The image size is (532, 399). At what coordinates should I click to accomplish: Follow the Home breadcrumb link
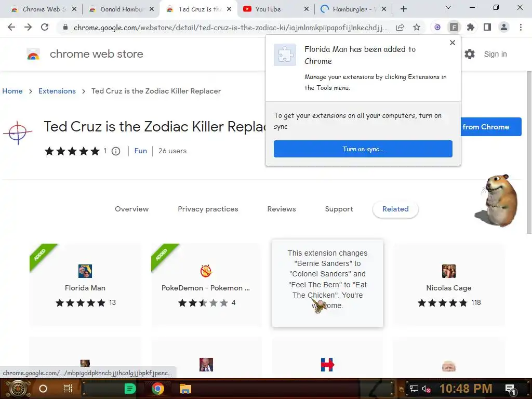pyautogui.click(x=12, y=91)
